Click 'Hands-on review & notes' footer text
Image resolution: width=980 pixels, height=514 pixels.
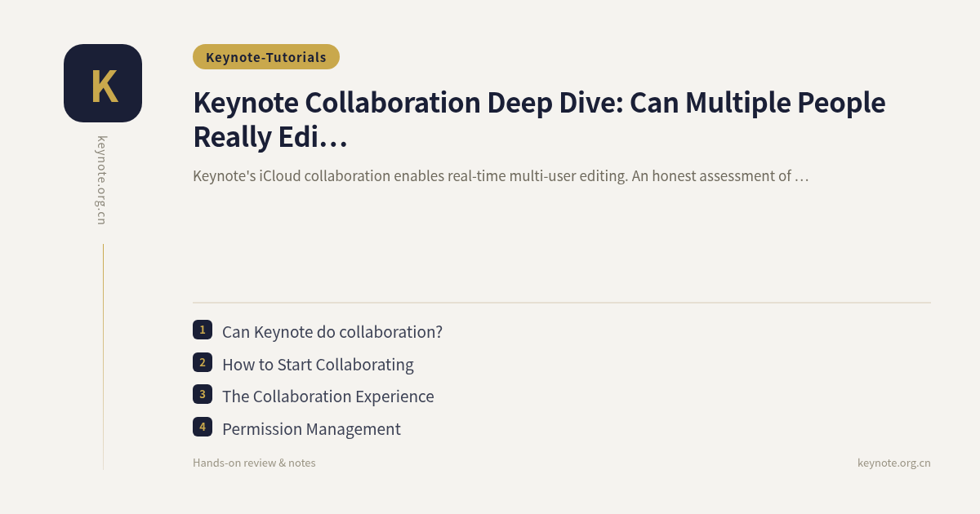[254, 463]
